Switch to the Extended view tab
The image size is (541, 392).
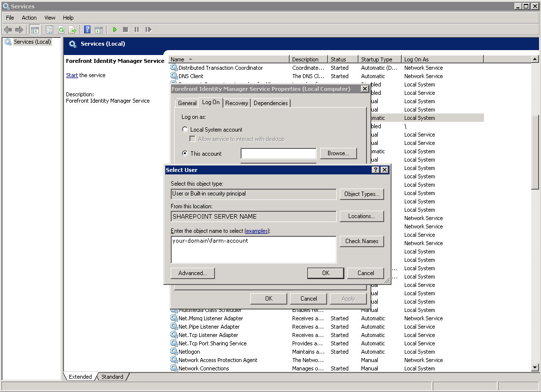(80, 377)
